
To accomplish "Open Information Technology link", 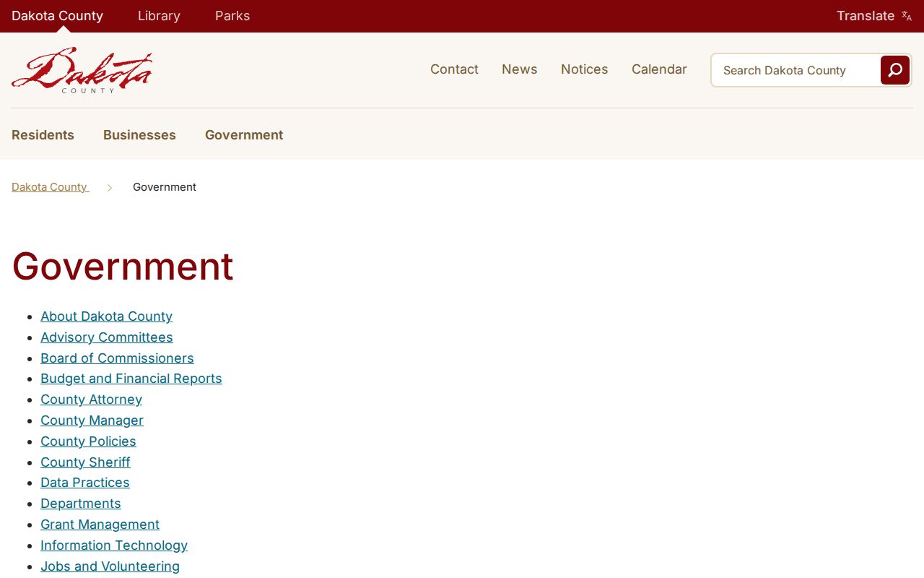I will (114, 545).
